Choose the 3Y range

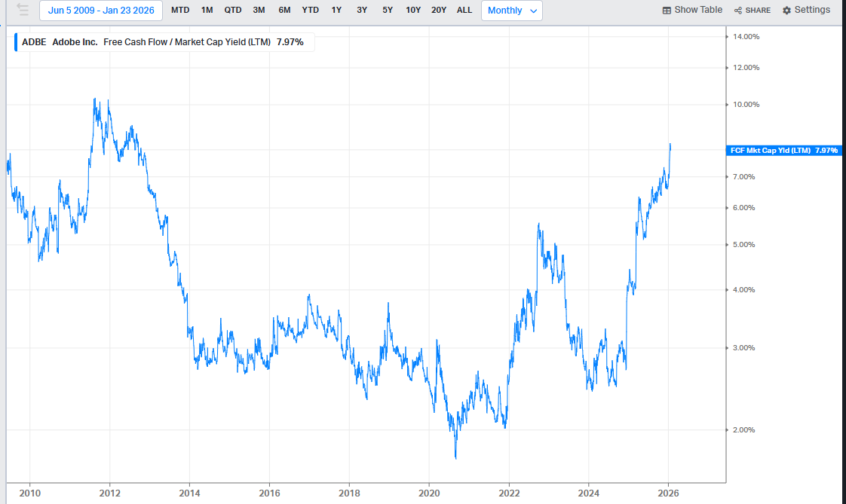click(x=362, y=11)
